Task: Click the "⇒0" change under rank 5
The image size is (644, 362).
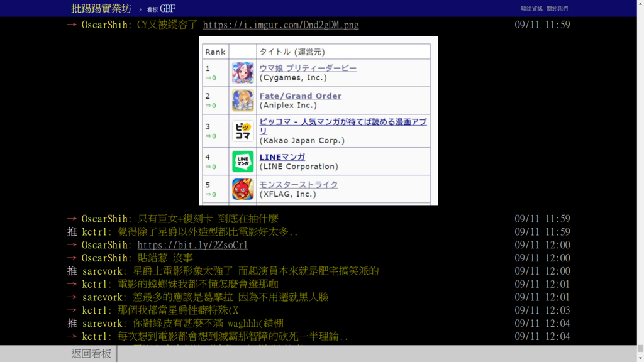Action: click(211, 194)
